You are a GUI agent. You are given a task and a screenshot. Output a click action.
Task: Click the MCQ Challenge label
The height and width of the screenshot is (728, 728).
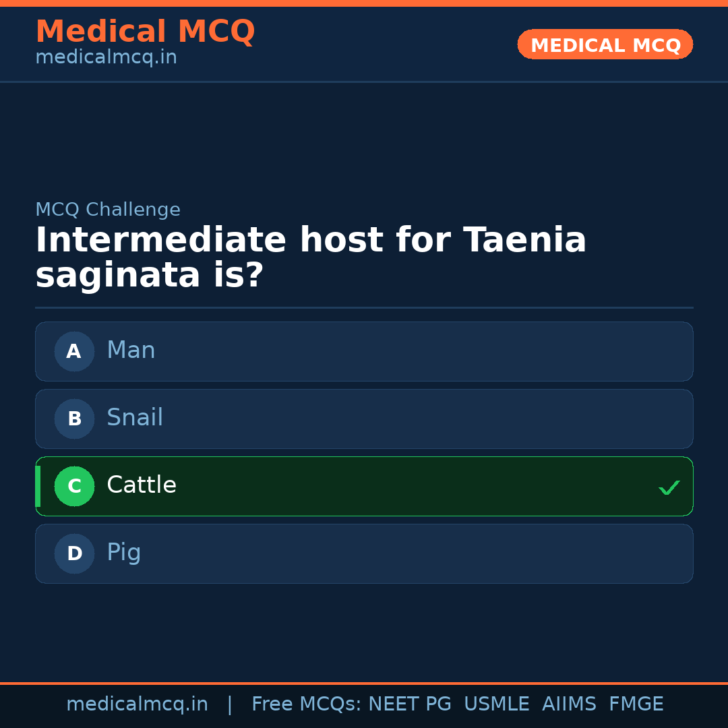coord(108,210)
